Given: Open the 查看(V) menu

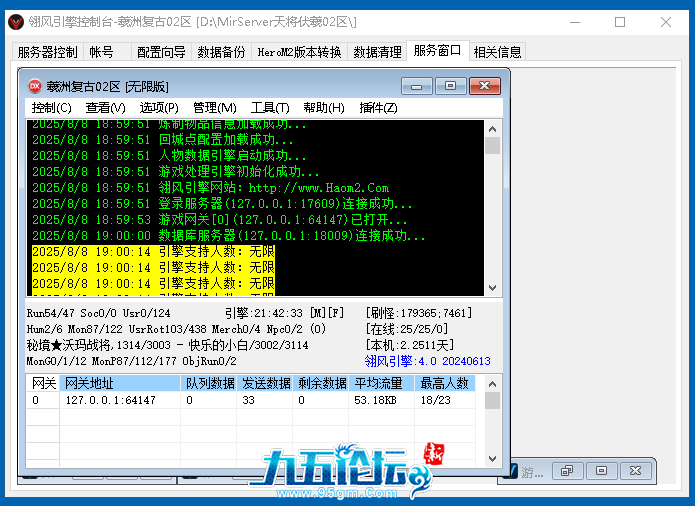Looking at the screenshot, I should click(x=105, y=108).
